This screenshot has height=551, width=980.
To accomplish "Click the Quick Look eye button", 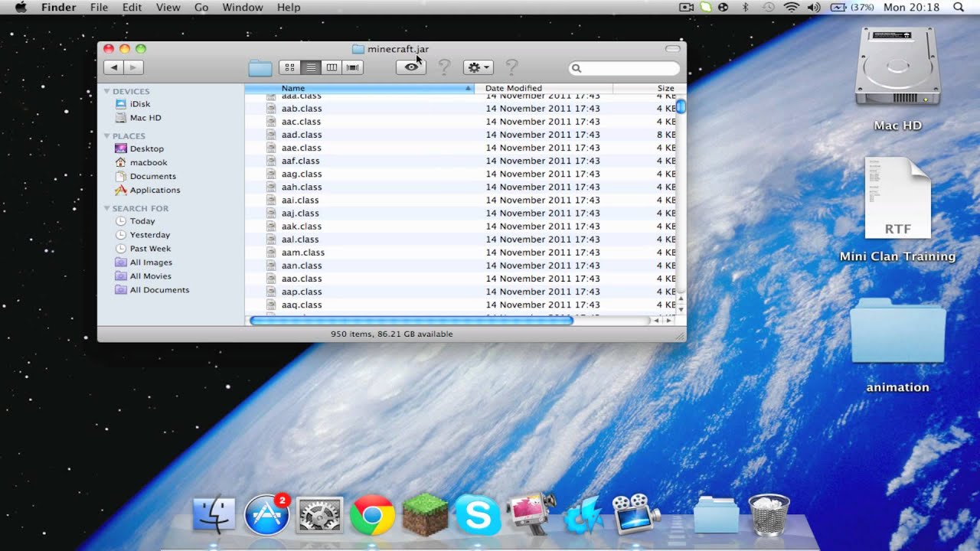I will click(411, 67).
